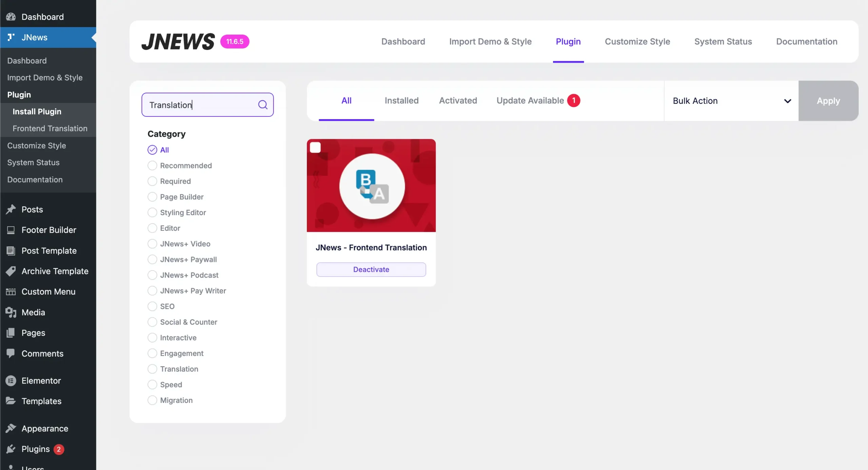Go to System Status in top navigation
868x470 pixels.
pyautogui.click(x=723, y=41)
